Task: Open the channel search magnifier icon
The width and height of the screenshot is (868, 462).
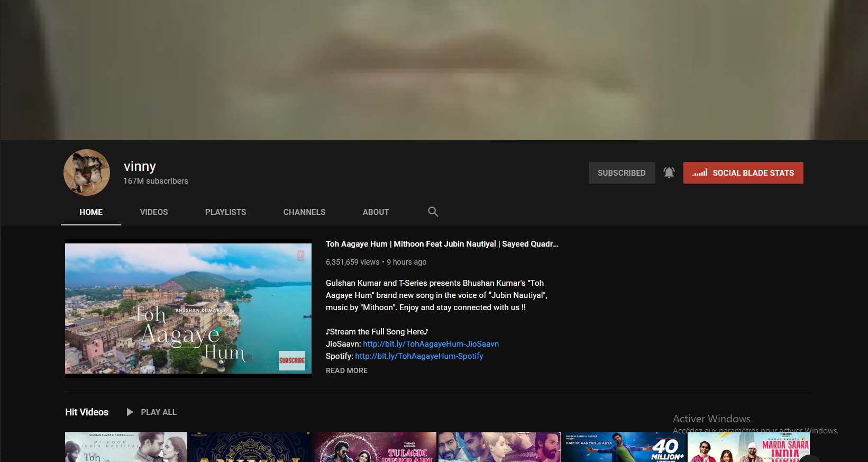Action: (433, 212)
